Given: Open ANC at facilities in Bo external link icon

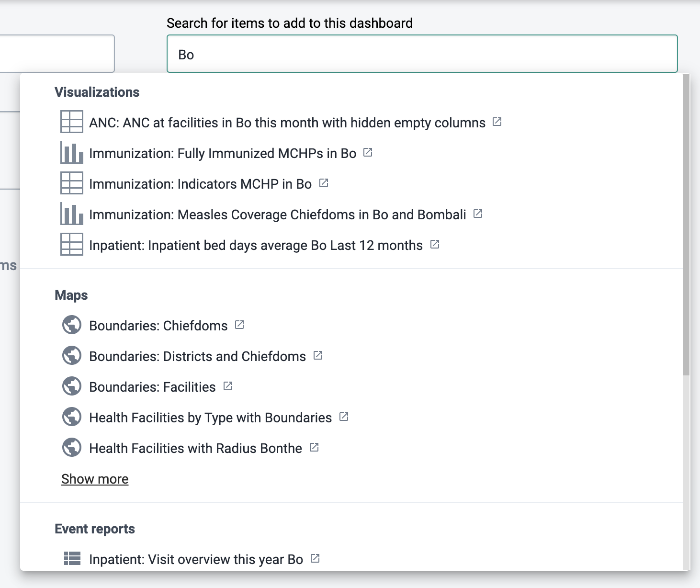Looking at the screenshot, I should click(x=497, y=122).
